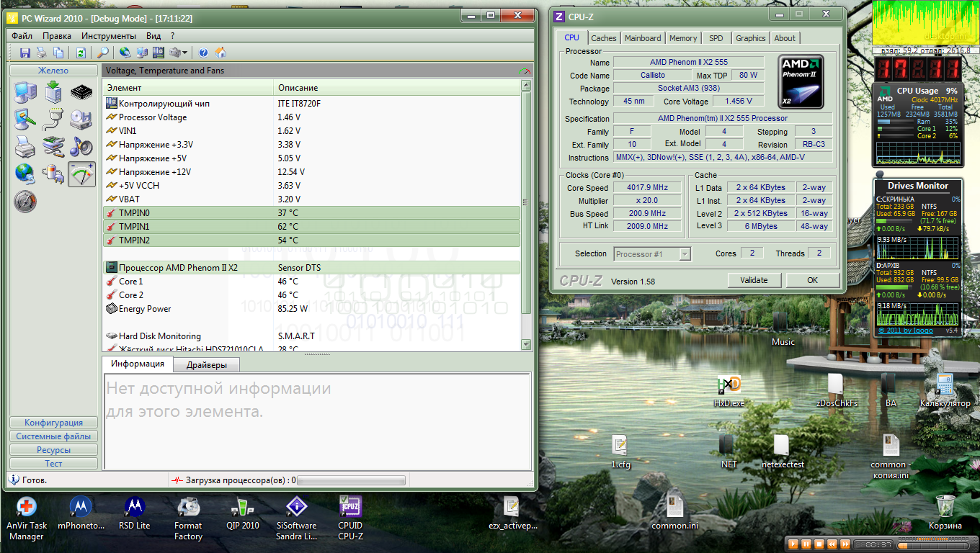Select the Multimedia speaker and note icon
The image size is (980, 553).
point(81,146)
